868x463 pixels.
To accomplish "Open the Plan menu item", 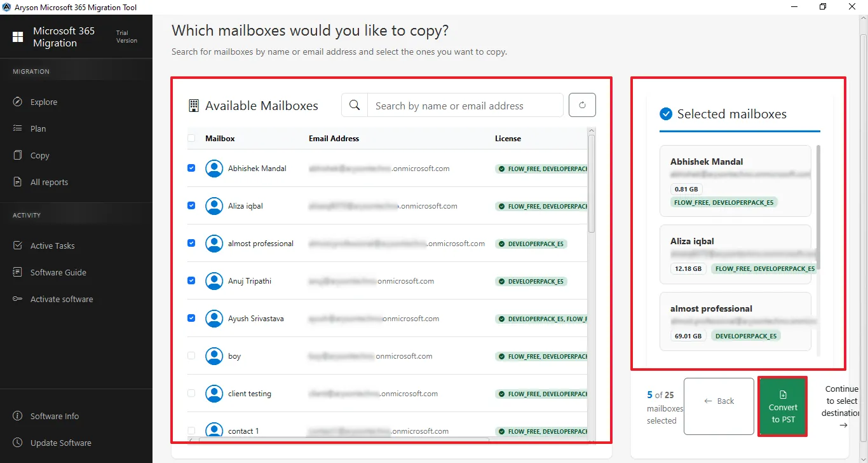I will tap(38, 128).
